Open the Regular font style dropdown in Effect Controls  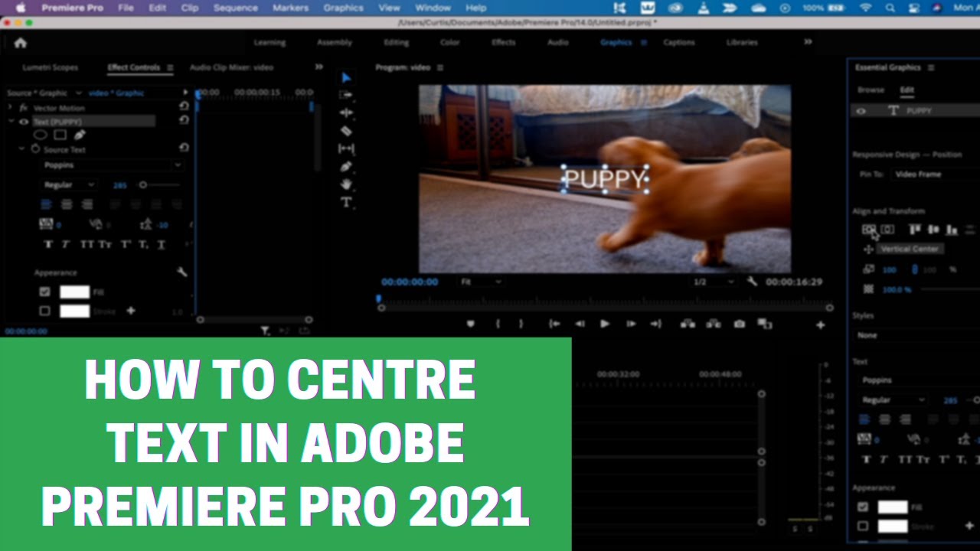[x=69, y=184]
